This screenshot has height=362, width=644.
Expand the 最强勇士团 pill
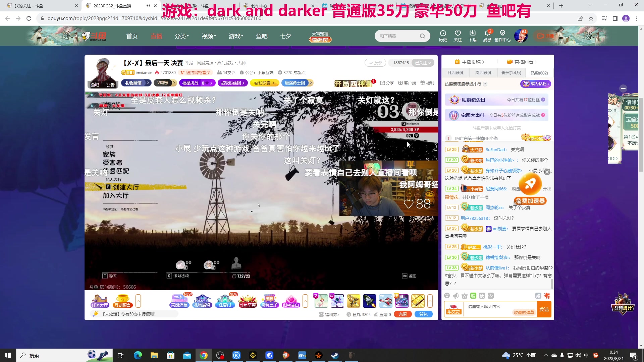[297, 83]
